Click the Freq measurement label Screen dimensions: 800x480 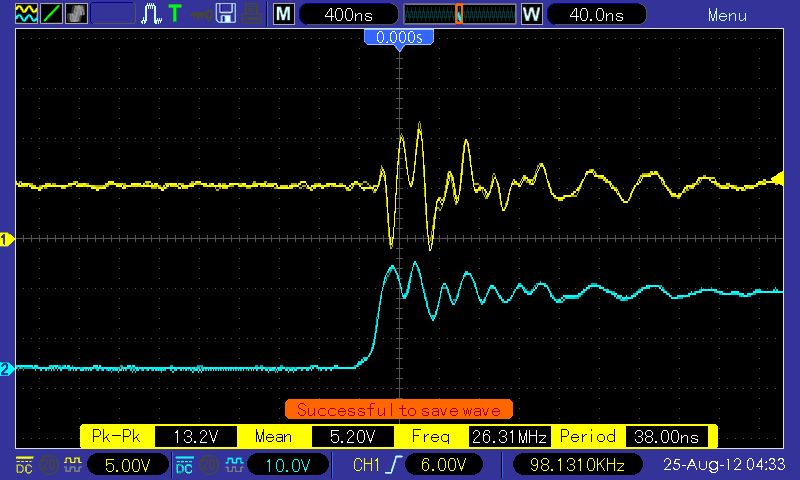431,437
